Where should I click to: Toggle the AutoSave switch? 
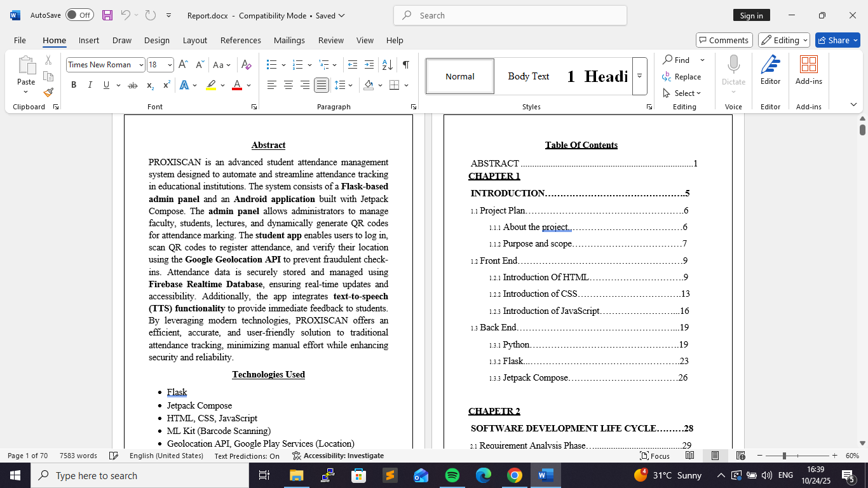[79, 15]
